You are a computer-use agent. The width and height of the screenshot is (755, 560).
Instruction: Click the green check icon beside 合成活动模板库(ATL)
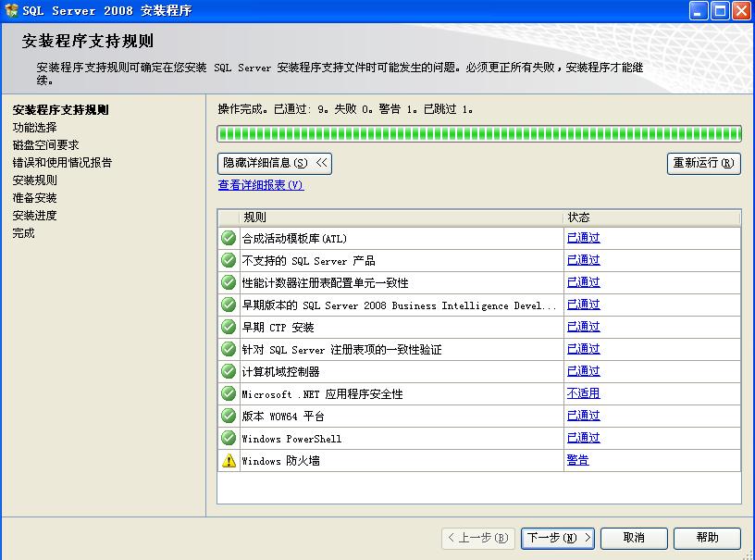pyautogui.click(x=228, y=238)
